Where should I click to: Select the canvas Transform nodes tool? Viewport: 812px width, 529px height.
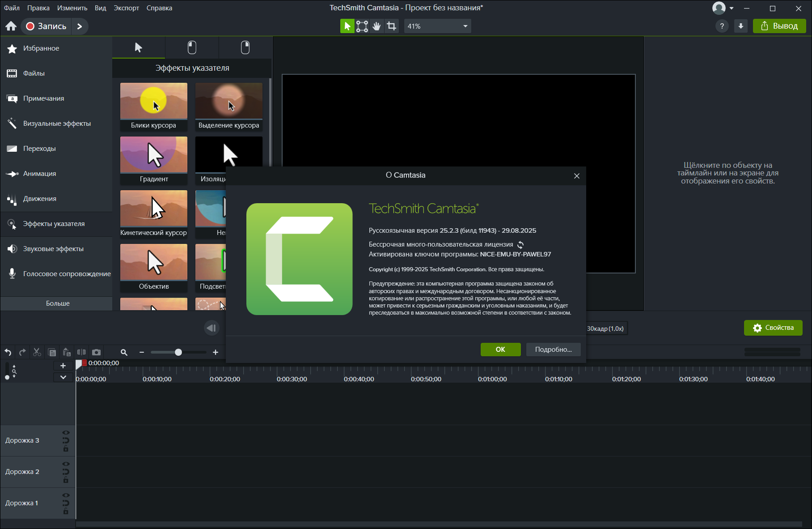click(362, 26)
